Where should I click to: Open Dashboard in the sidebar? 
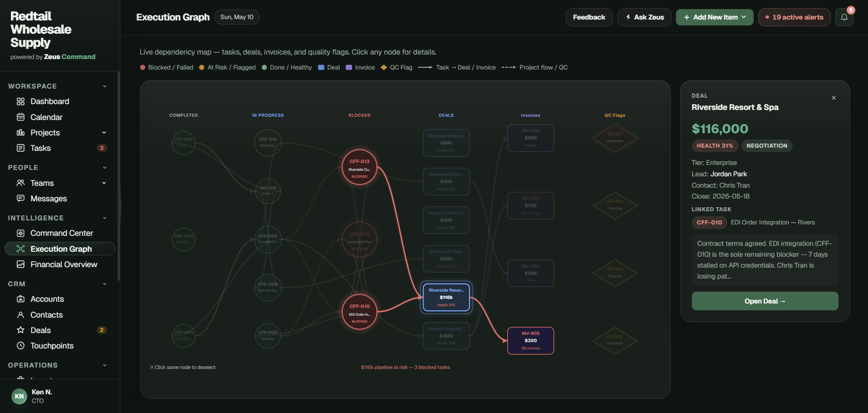point(59,101)
